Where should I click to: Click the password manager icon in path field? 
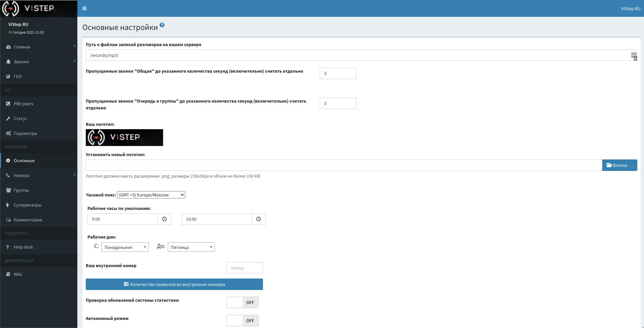[634, 56]
